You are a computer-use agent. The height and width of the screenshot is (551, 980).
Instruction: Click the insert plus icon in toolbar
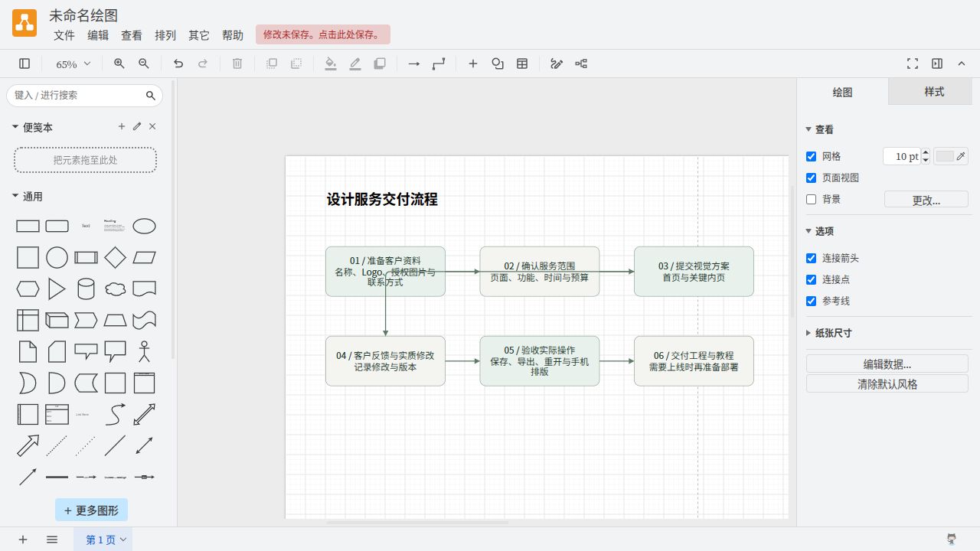click(x=473, y=64)
